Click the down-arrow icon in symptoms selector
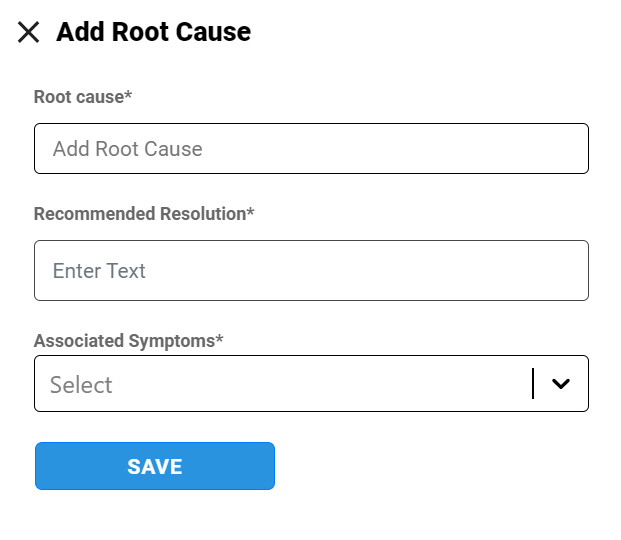This screenshot has width=621, height=540. 561,384
